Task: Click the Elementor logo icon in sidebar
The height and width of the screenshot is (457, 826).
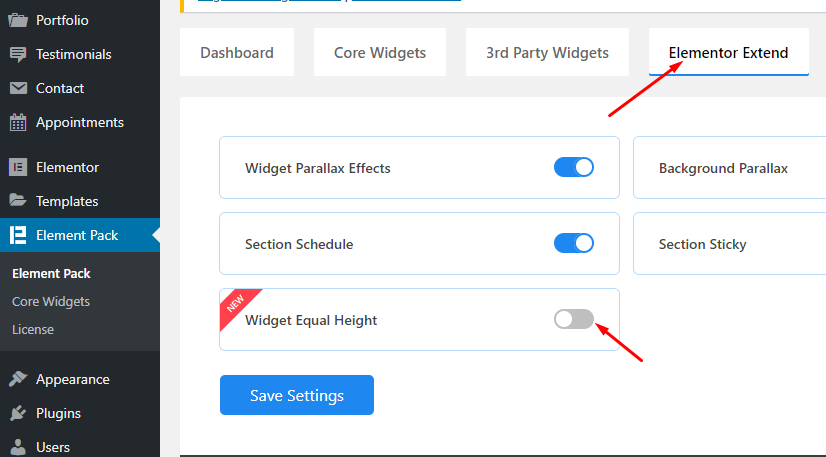Action: point(18,167)
